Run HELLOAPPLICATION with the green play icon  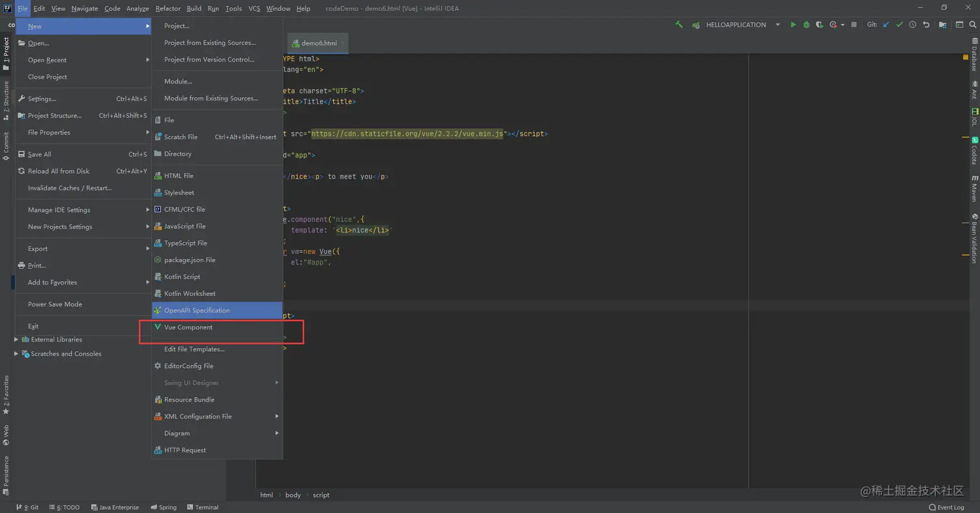coord(793,25)
